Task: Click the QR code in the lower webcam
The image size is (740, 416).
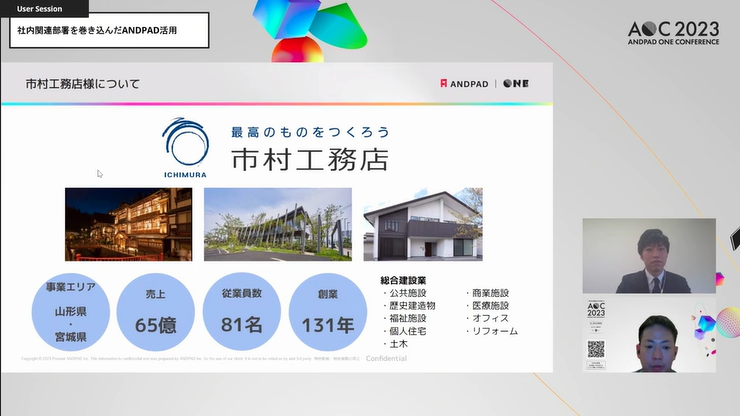Action: (596, 349)
